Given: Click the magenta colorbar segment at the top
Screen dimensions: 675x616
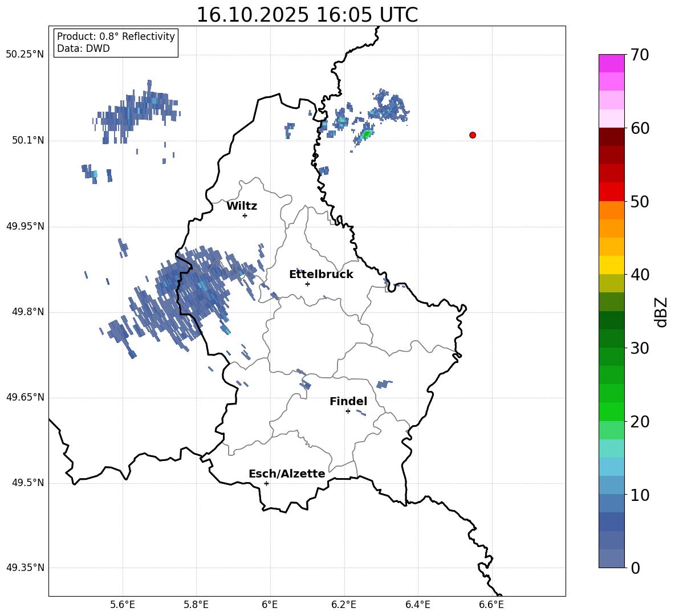Looking at the screenshot, I should click(612, 64).
